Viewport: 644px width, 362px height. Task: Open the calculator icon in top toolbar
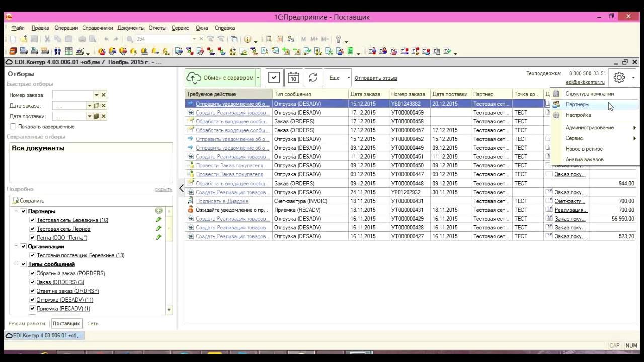(269, 39)
